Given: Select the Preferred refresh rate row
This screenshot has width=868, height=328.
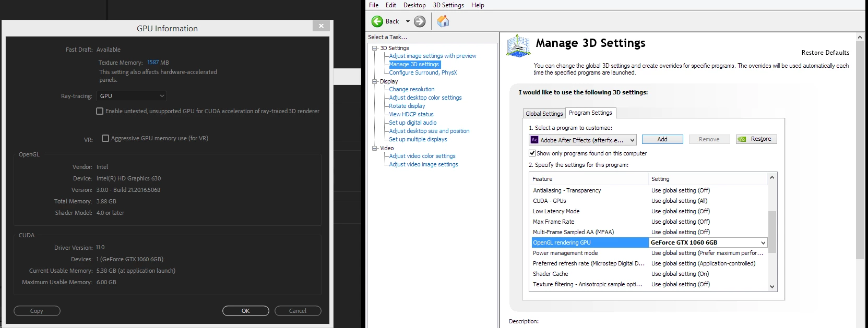Looking at the screenshot, I should tap(648, 263).
